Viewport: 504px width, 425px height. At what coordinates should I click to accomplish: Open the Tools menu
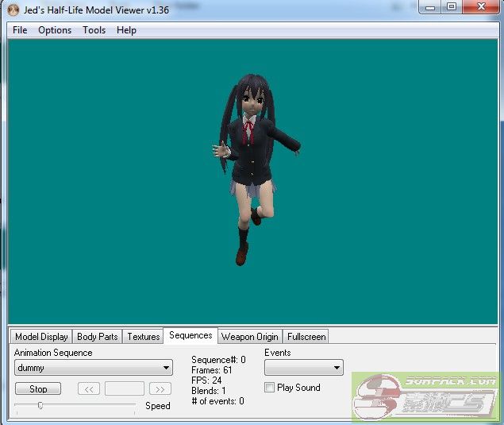point(94,30)
